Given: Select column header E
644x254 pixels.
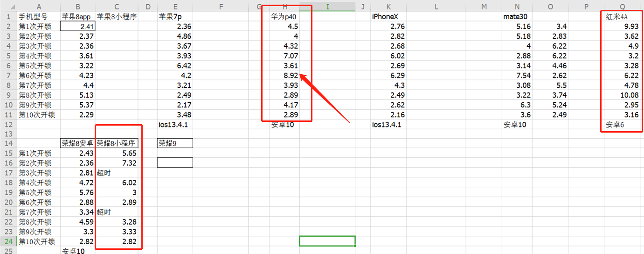Looking at the screenshot, I should [x=175, y=7].
